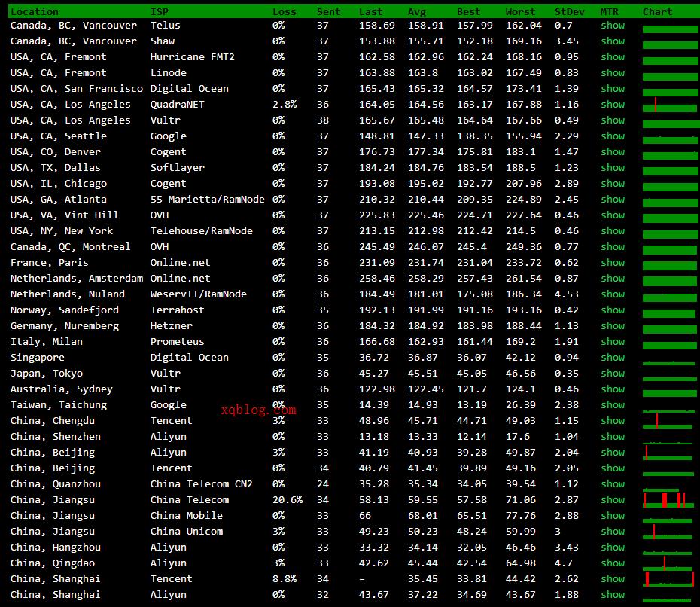Click the 'Netherlands, Amsterdam' location cell
The height and width of the screenshot is (607, 700).
77,279
